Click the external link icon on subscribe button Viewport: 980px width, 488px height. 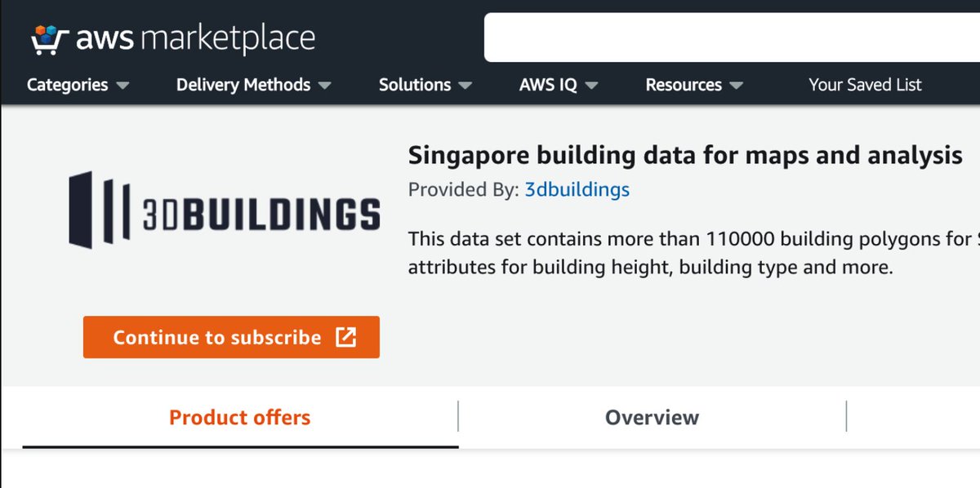click(346, 337)
